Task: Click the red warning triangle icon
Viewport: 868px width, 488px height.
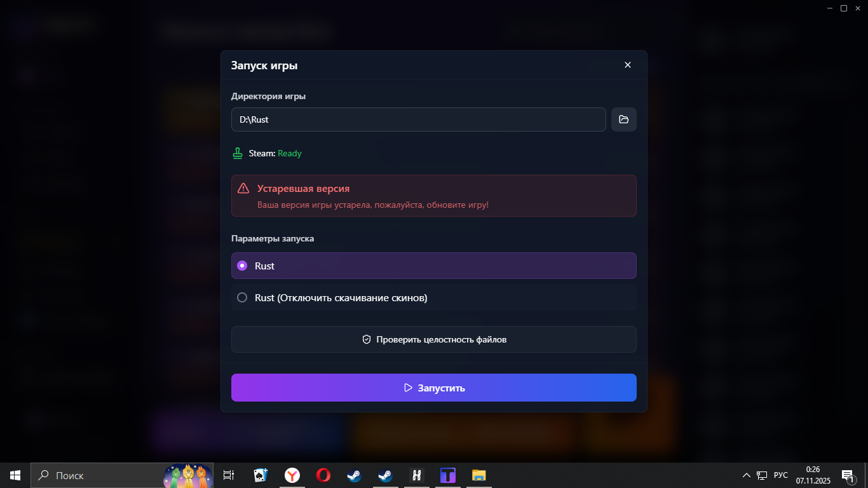Action: pos(243,189)
